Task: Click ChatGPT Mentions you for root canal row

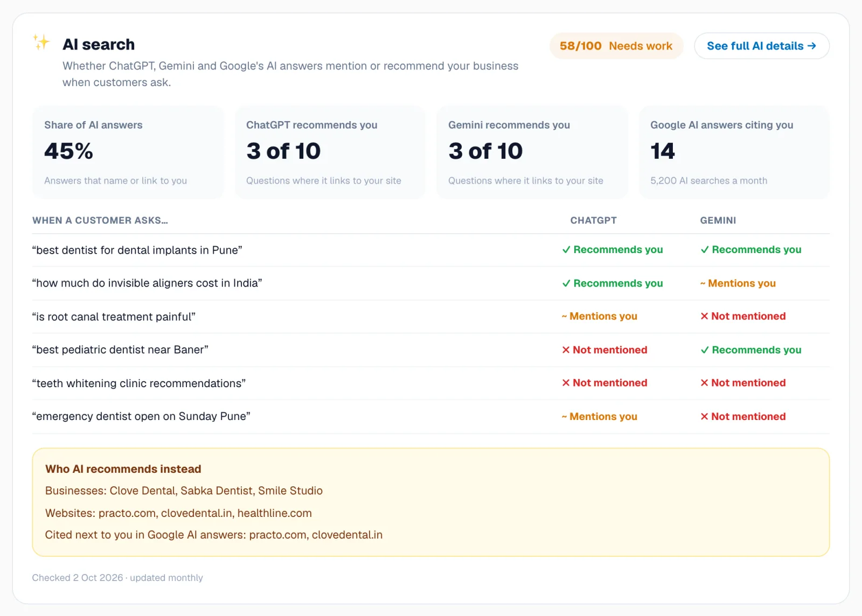Action: 599,316
